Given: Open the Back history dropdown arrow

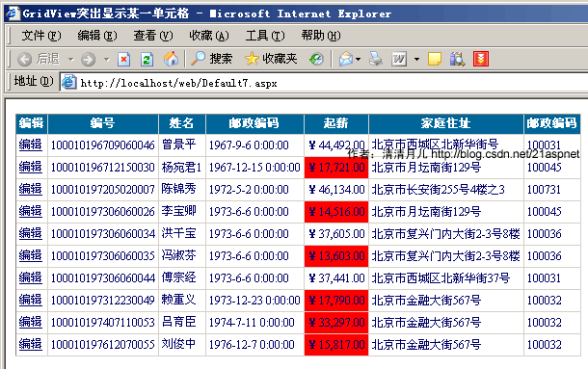Looking at the screenshot, I should (71, 59).
